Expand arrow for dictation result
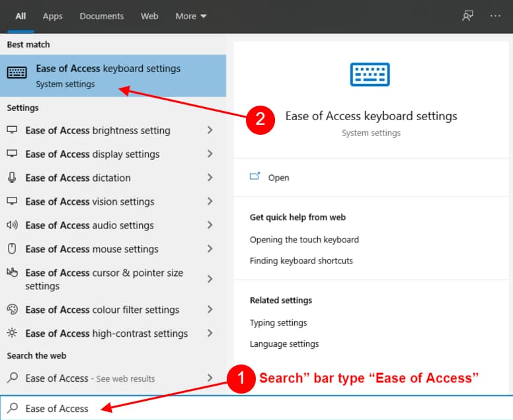The width and height of the screenshot is (513, 420). (x=210, y=178)
